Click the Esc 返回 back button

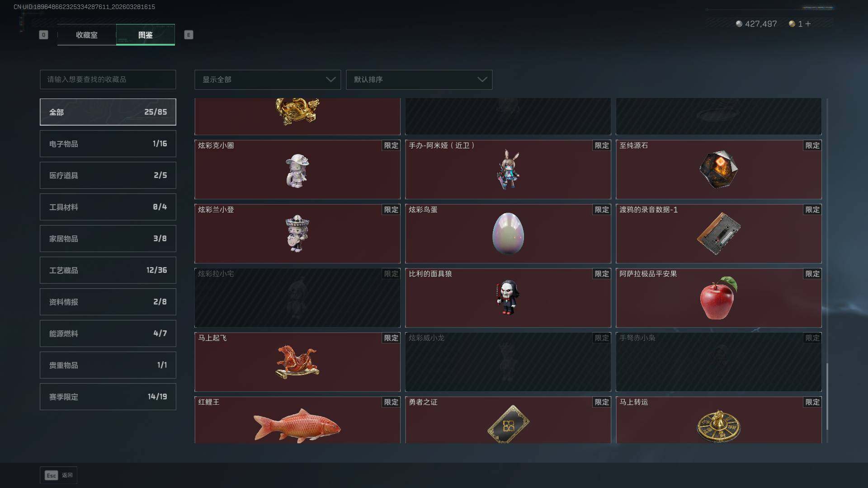click(58, 475)
